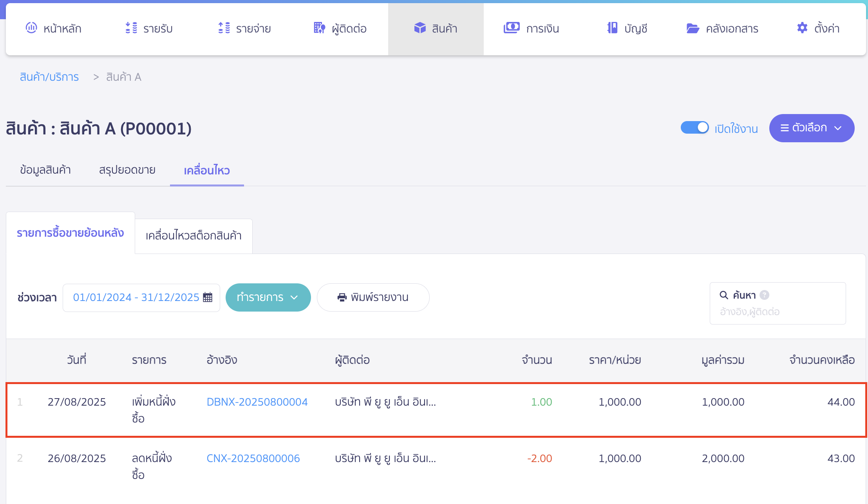Click total value 2,000.00
This screenshot has width=868, height=504.
click(723, 459)
